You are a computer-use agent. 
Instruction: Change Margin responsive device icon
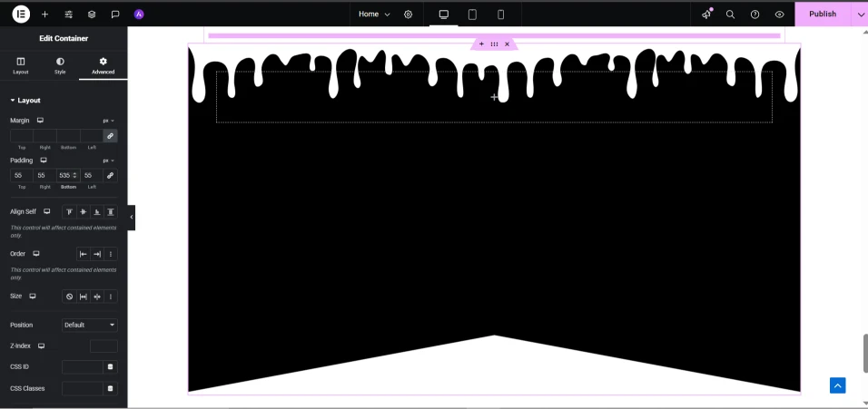click(x=40, y=120)
